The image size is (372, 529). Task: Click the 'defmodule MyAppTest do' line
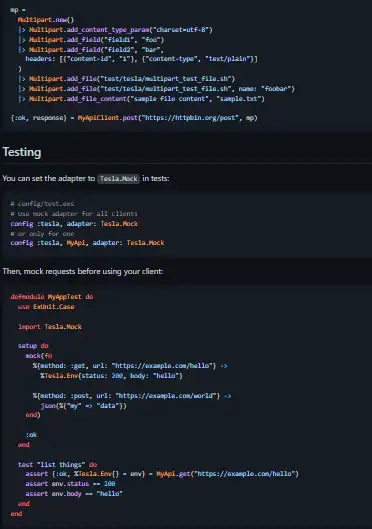(x=52, y=297)
